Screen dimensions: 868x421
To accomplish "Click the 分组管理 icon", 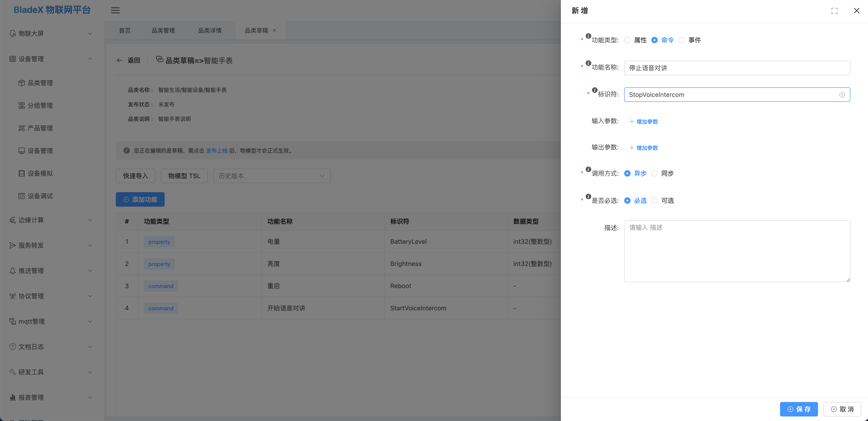I will [x=21, y=105].
